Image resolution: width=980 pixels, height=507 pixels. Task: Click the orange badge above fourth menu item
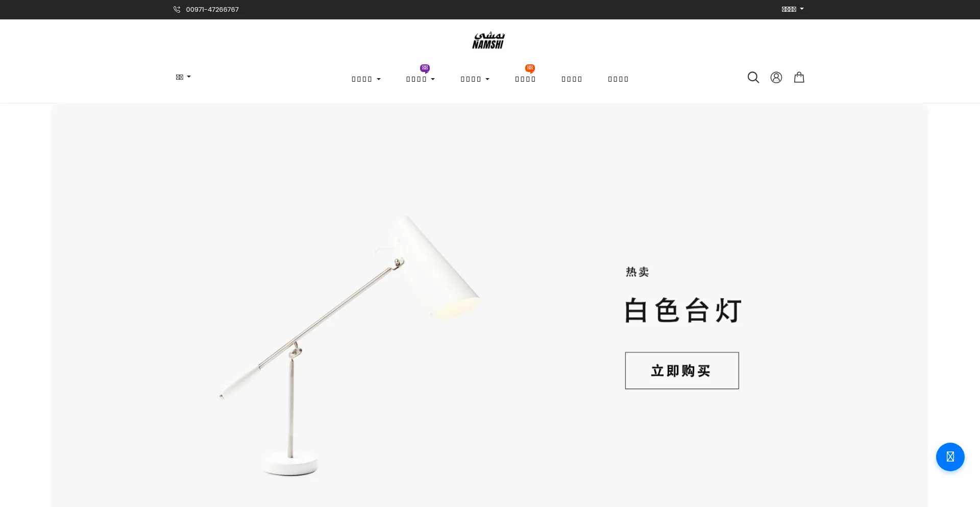(530, 68)
